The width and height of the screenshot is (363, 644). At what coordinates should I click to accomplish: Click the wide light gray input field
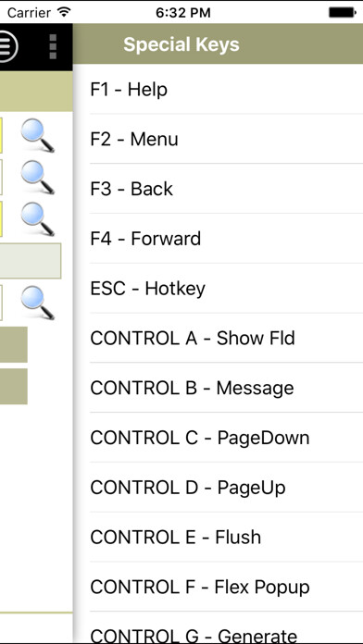pyautogui.click(x=31, y=261)
